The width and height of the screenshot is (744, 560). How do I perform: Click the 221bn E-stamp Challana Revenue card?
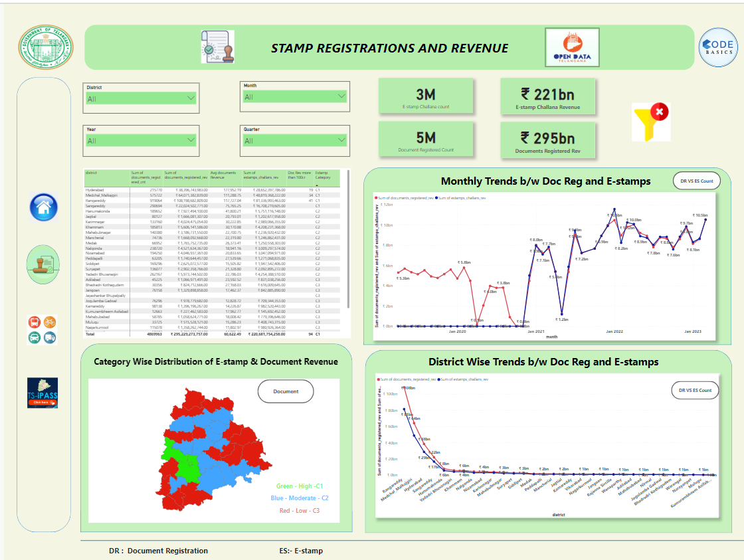(x=548, y=96)
